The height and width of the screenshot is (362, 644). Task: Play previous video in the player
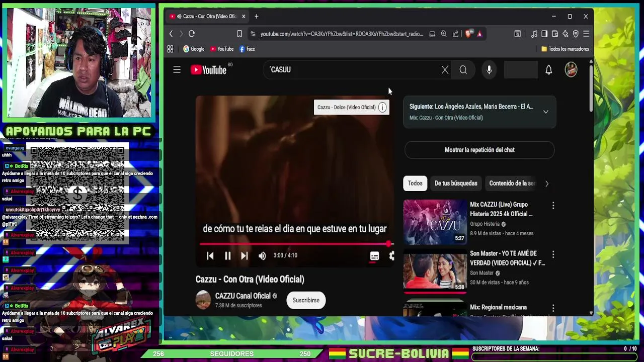click(210, 256)
